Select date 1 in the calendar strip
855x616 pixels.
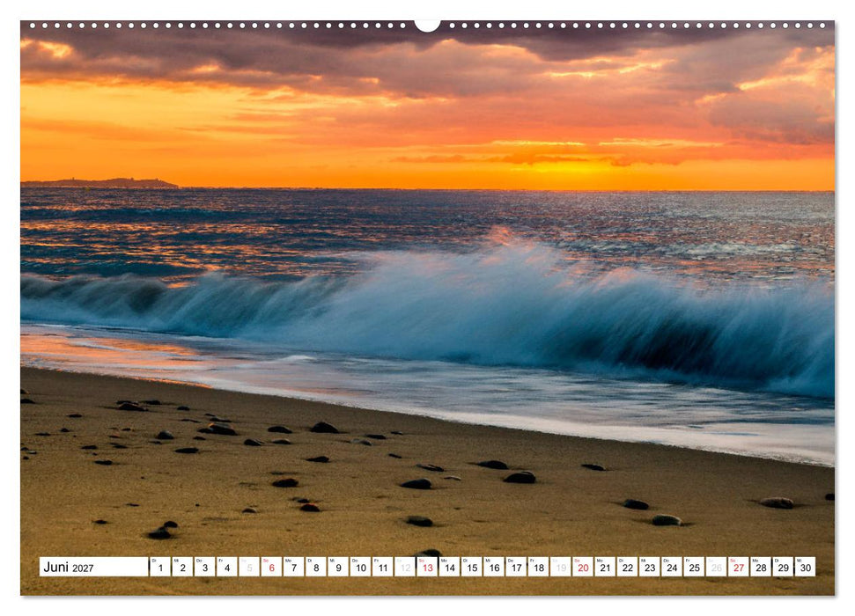(x=160, y=567)
